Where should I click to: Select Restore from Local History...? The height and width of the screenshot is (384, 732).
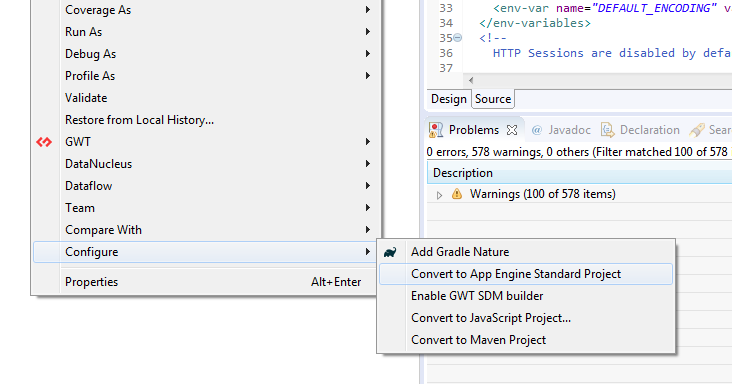pos(205,120)
